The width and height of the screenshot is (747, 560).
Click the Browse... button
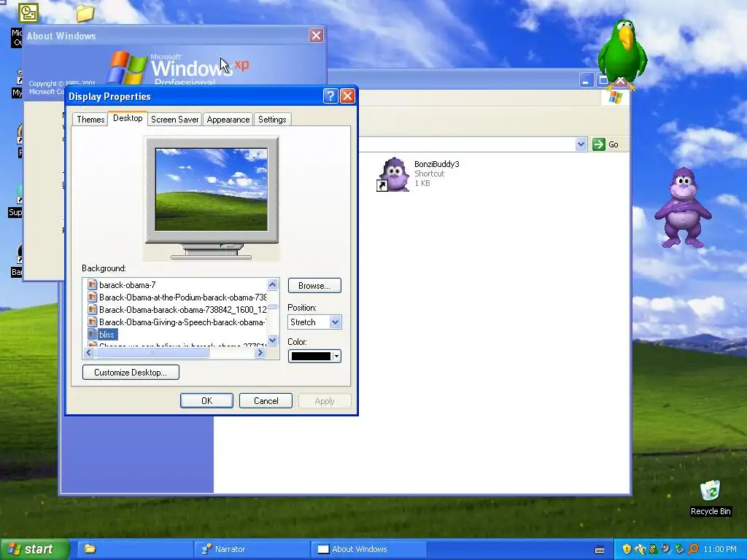coord(314,285)
